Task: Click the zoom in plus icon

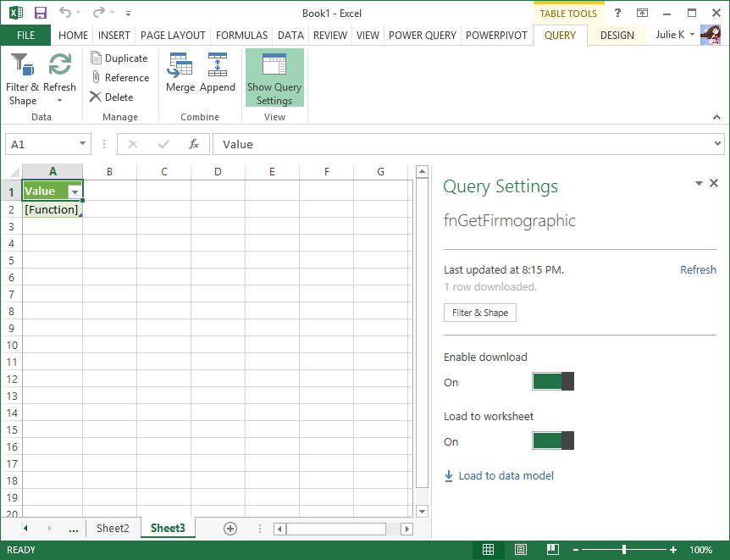Action: pos(673,550)
